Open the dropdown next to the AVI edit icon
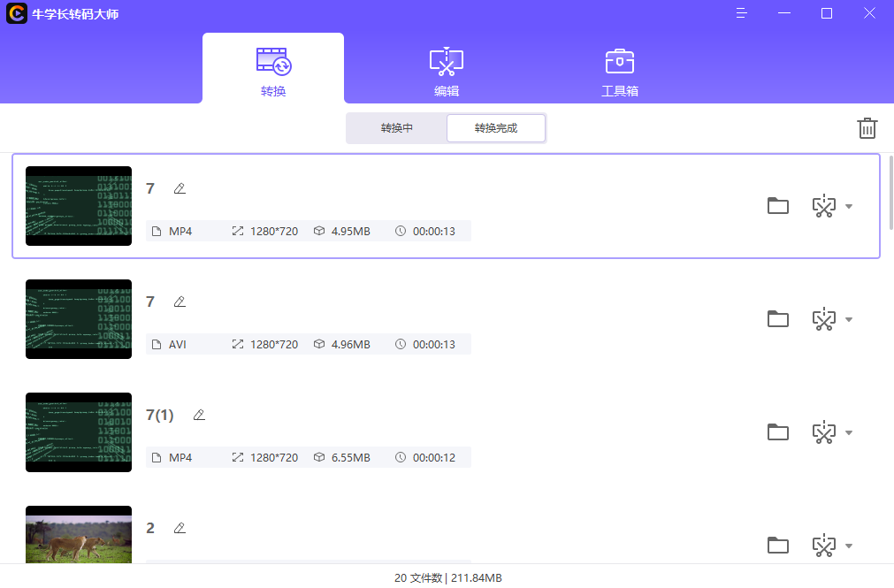Screen dimensions: 894x588 [x=848, y=319]
